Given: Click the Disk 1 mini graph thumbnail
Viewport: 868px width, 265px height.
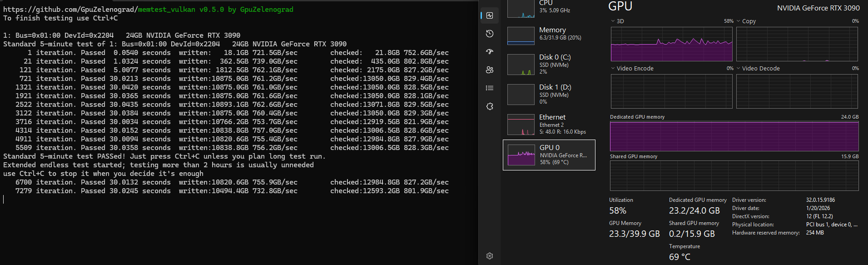Looking at the screenshot, I should (x=521, y=95).
